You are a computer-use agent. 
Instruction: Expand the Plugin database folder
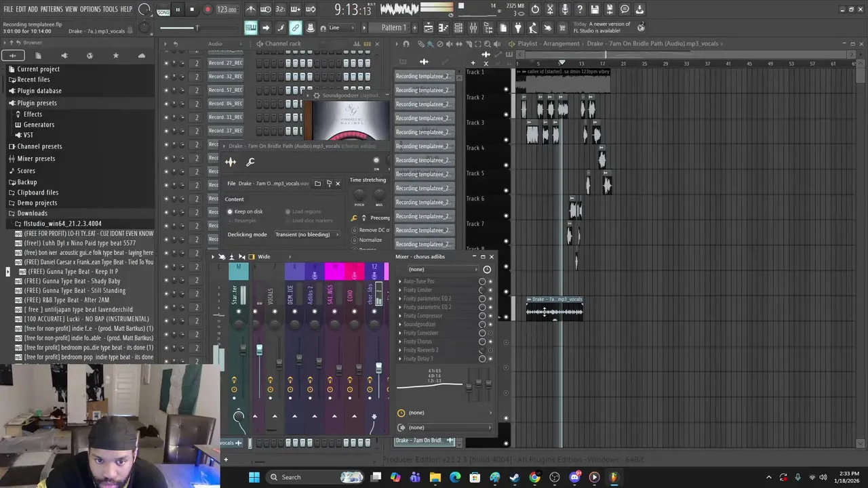[x=39, y=91]
